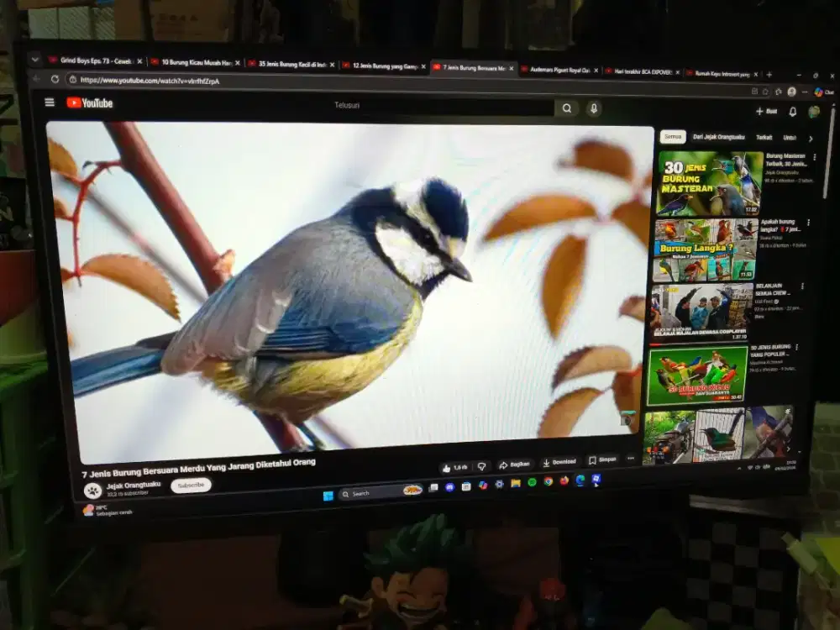Click the search magnifier icon
The width and height of the screenshot is (840, 630).
click(567, 108)
